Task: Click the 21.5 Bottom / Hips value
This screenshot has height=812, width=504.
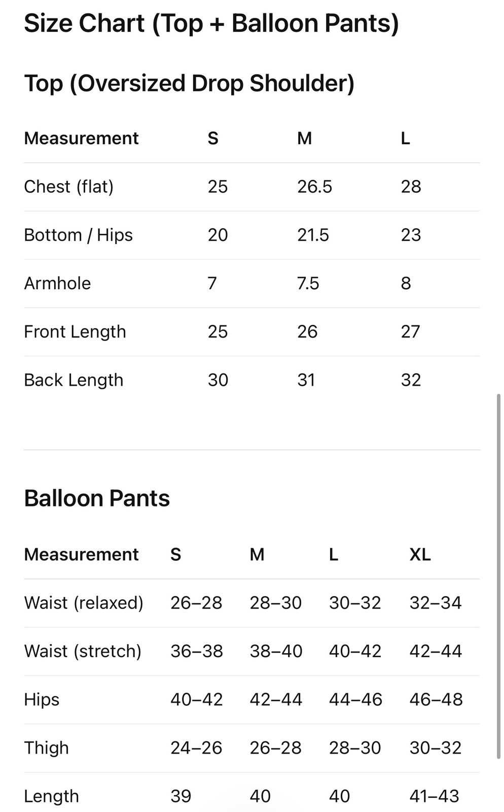Action: pyautogui.click(x=313, y=235)
